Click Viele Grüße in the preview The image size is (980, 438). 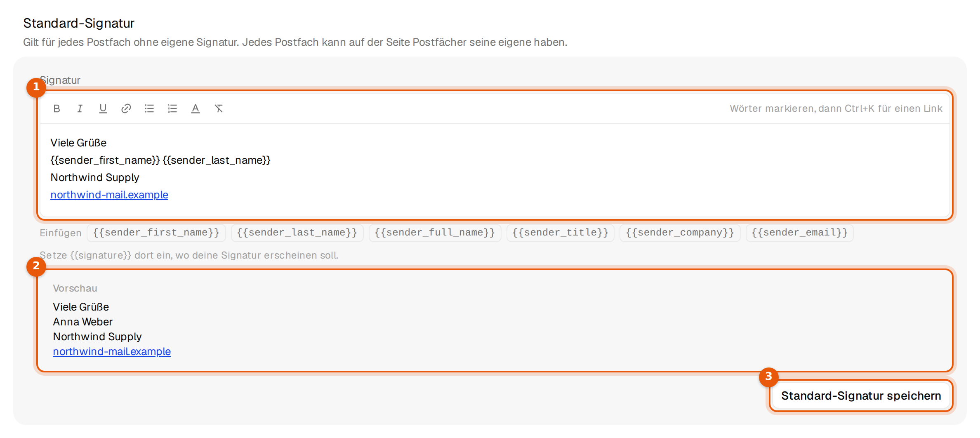[81, 307]
